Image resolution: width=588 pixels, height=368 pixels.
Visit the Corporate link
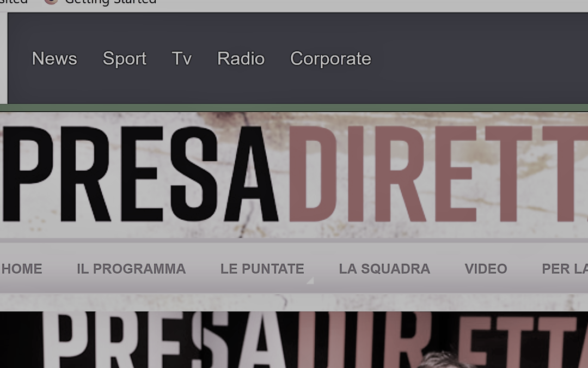click(x=330, y=59)
